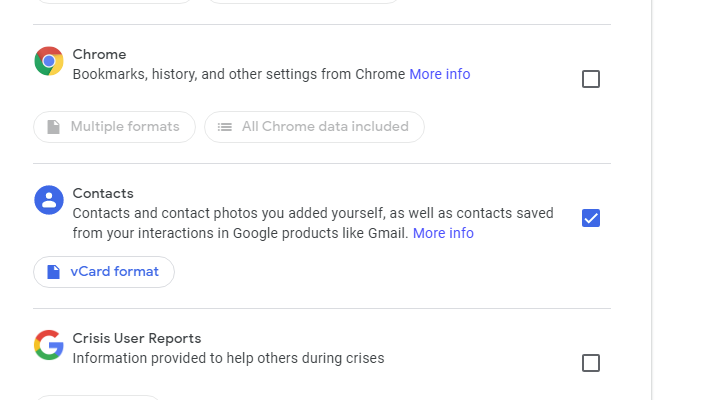Viewport: 711px width, 400px height.
Task: Check the Crisis User Reports checkbox
Action: (591, 363)
